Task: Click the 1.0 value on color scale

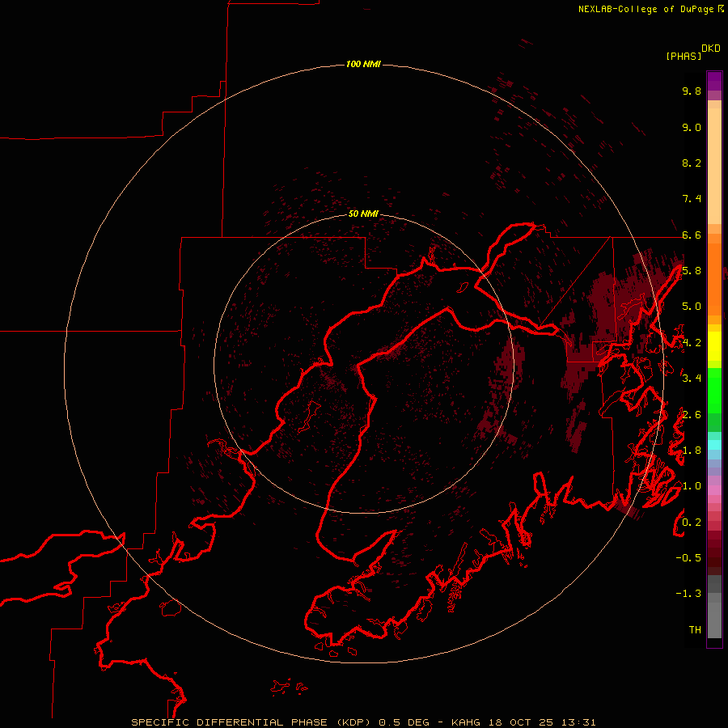Action: click(x=692, y=486)
